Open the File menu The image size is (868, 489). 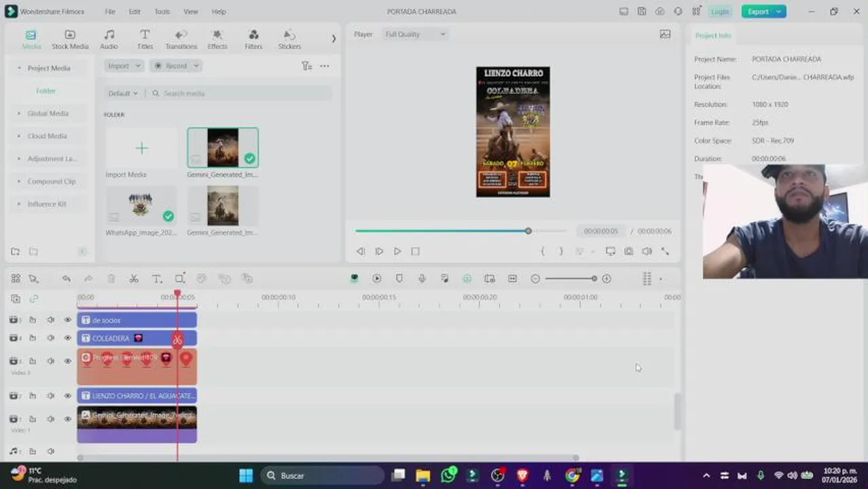pyautogui.click(x=110, y=12)
